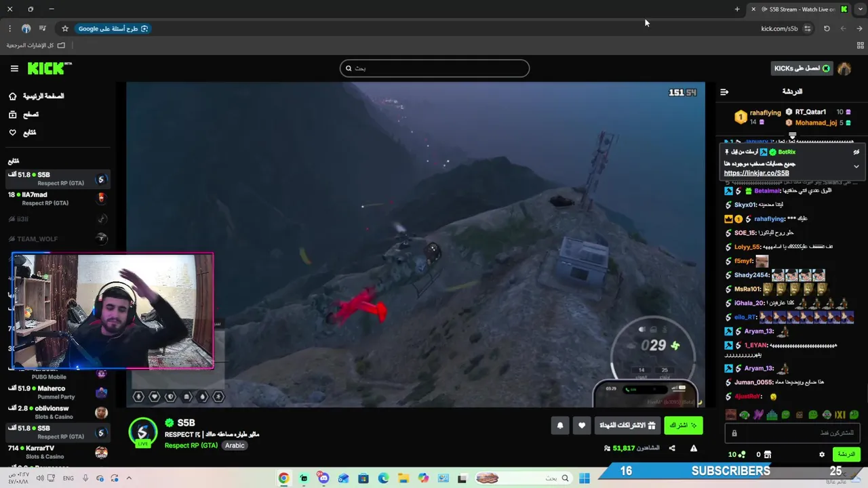Click the volume icon in the system tray
The width and height of the screenshot is (868, 488).
[x=40, y=479]
